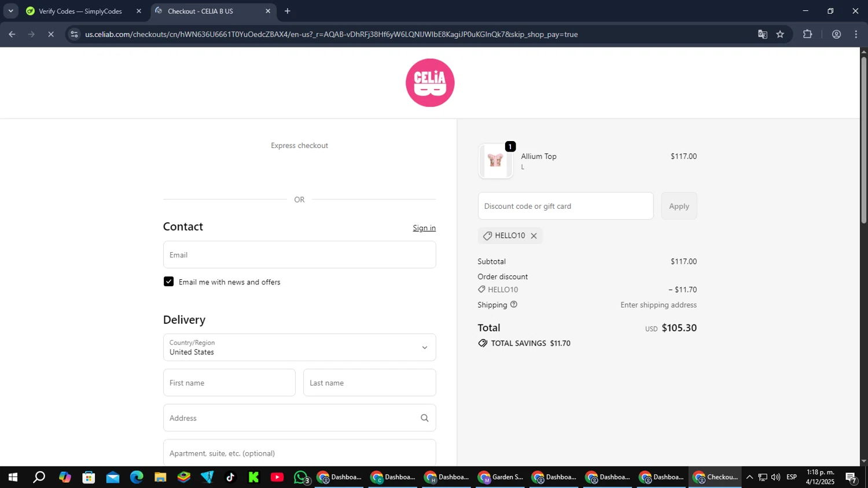The image size is (868, 488).
Task: Click the Sign in link
Action: (x=424, y=228)
